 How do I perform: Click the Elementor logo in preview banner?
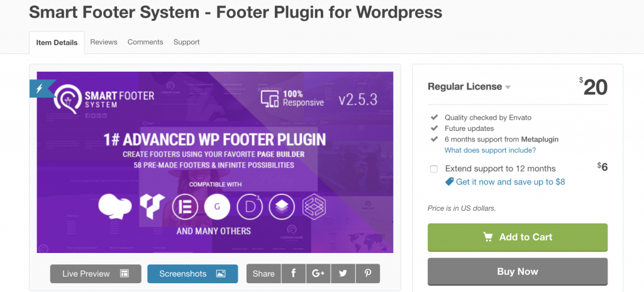pyautogui.click(x=184, y=206)
